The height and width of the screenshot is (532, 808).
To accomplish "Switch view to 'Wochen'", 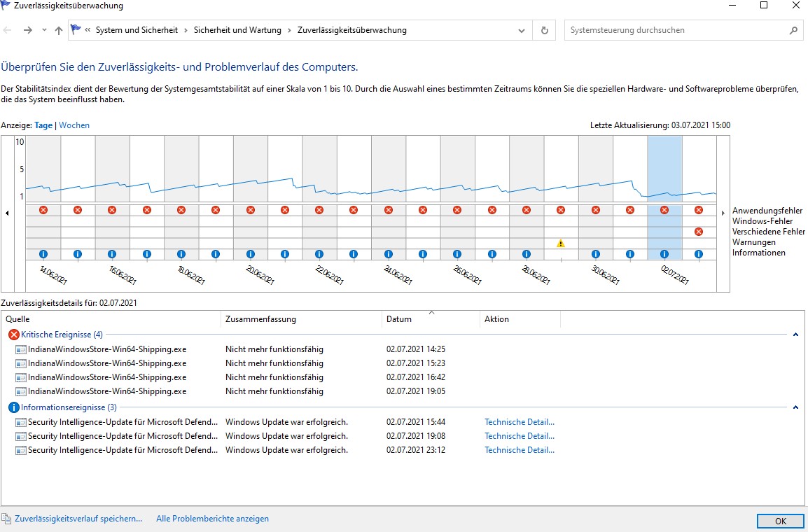I will [x=74, y=125].
